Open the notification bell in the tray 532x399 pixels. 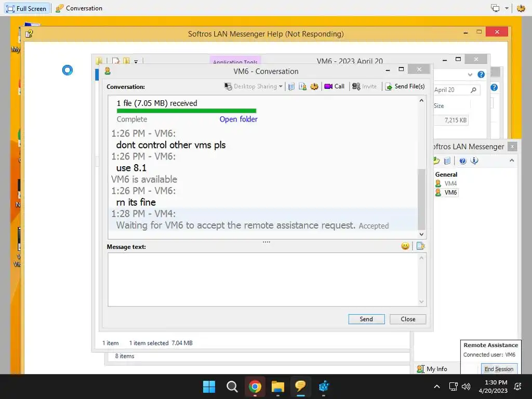[518, 387]
